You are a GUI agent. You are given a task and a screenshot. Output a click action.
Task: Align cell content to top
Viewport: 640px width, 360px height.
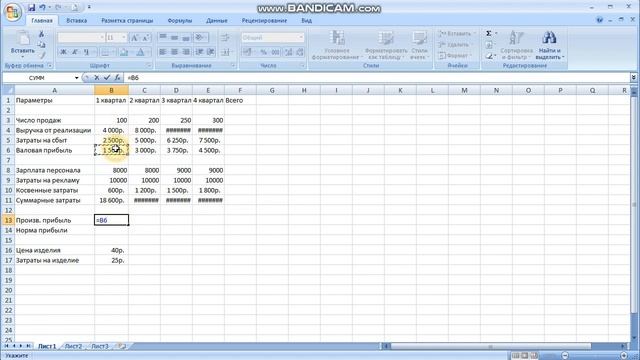[163, 38]
